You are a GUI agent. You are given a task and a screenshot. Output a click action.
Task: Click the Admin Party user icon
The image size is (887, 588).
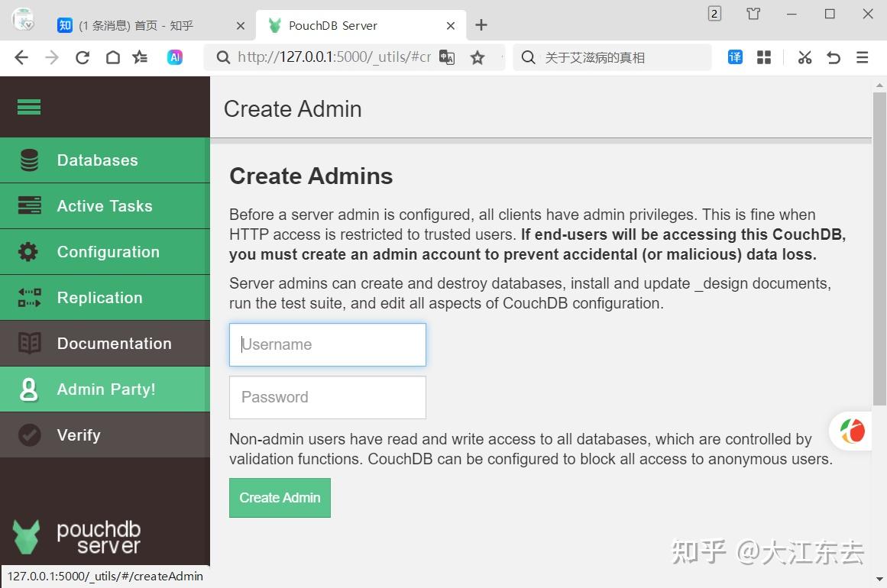coord(29,389)
